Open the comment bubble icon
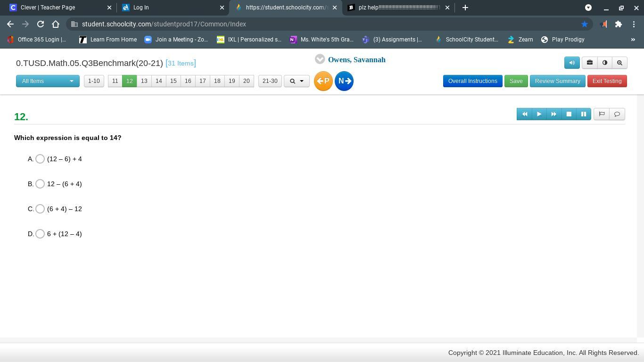The height and width of the screenshot is (362, 644). (617, 114)
